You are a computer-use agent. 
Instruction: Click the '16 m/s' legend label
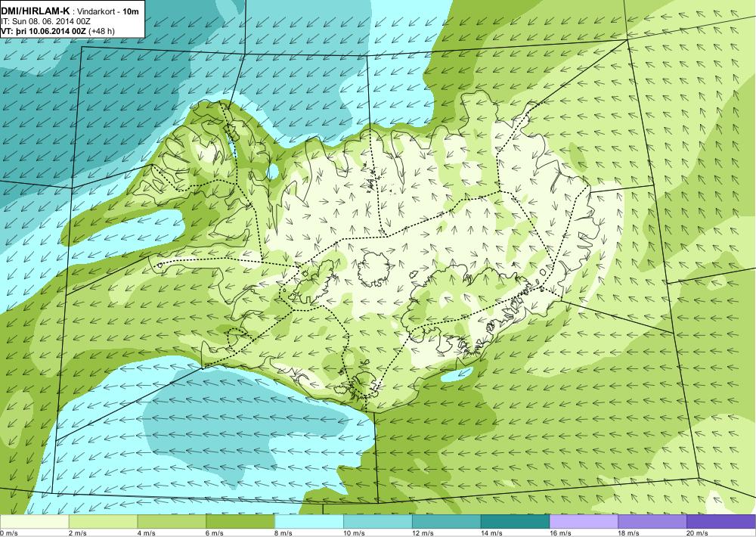(560, 533)
